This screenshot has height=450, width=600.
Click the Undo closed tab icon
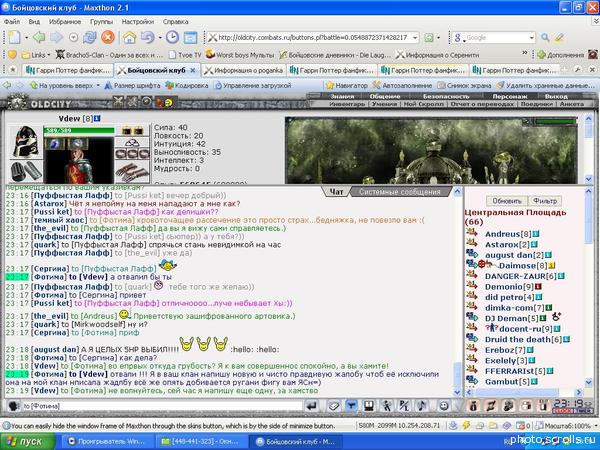click(x=147, y=38)
